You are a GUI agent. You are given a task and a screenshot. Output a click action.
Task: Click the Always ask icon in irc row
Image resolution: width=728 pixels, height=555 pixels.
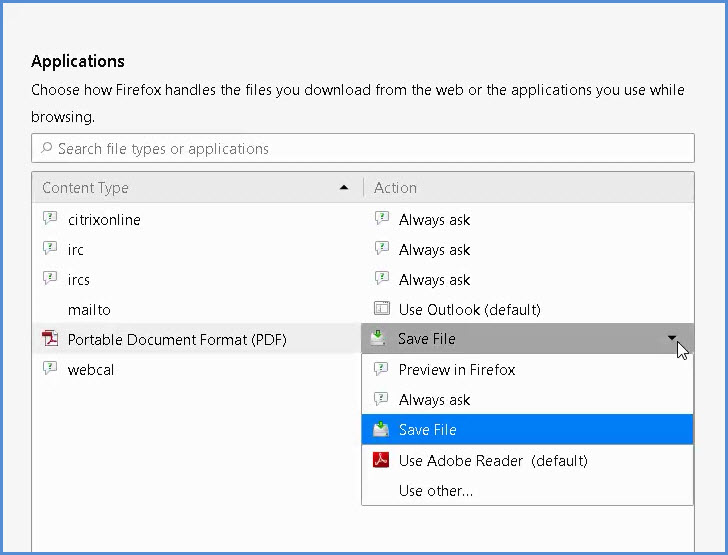click(382, 248)
